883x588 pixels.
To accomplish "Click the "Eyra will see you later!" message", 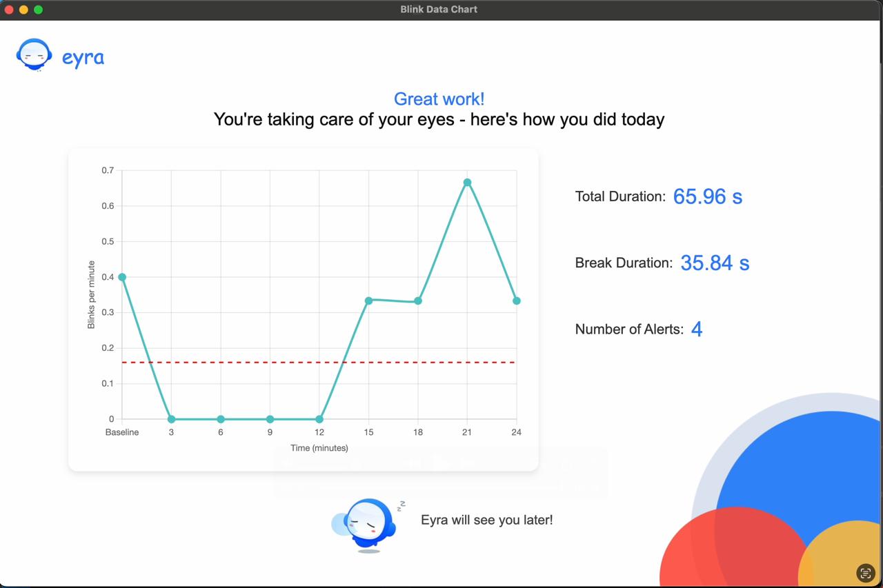I will click(487, 520).
